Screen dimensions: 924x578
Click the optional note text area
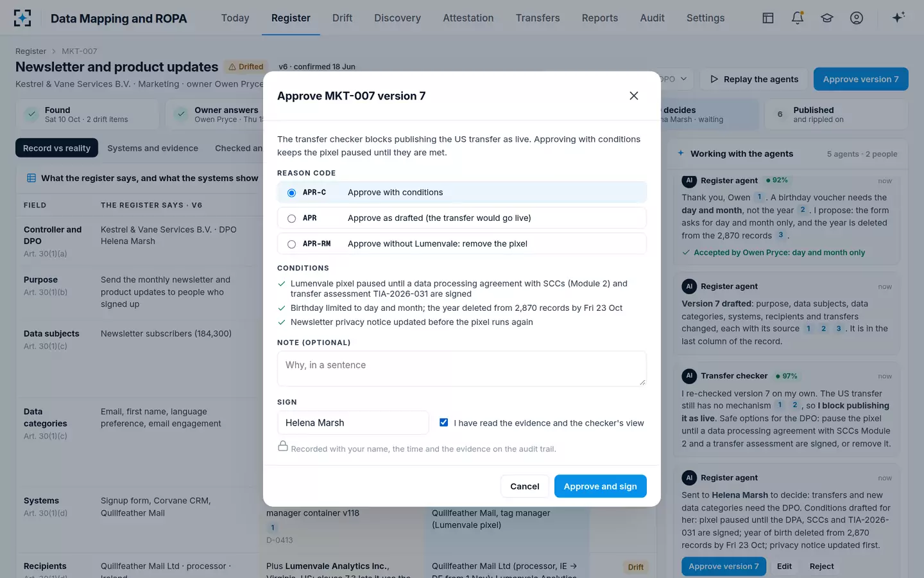[x=462, y=369]
